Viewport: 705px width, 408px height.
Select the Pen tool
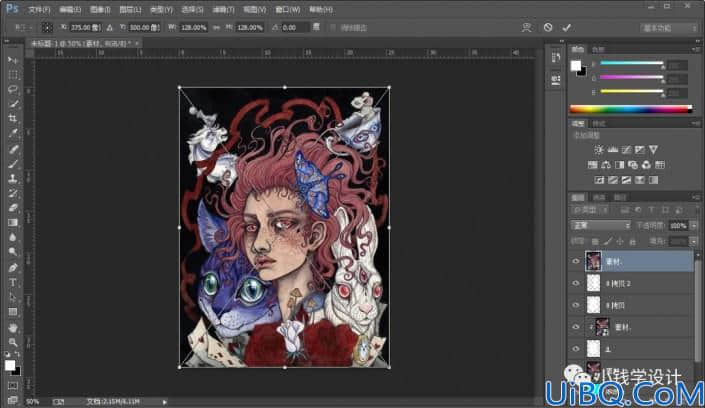click(x=13, y=268)
